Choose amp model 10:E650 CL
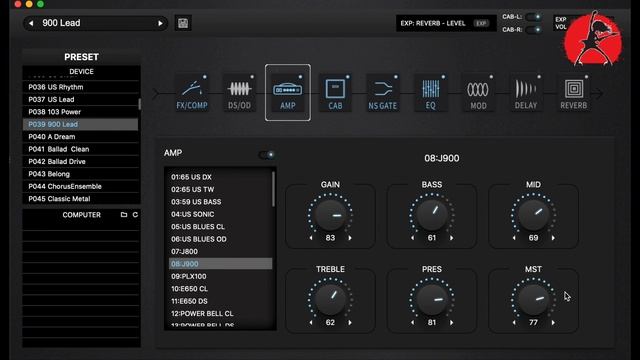 [x=220, y=289]
